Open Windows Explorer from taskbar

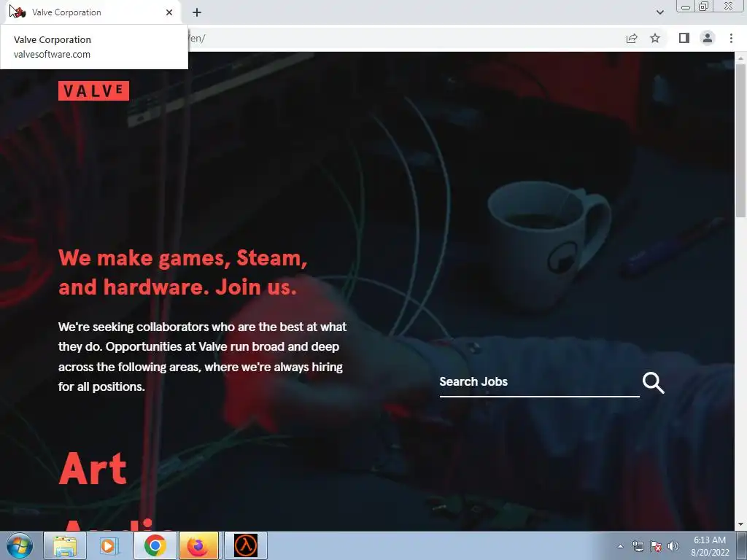[65, 545]
